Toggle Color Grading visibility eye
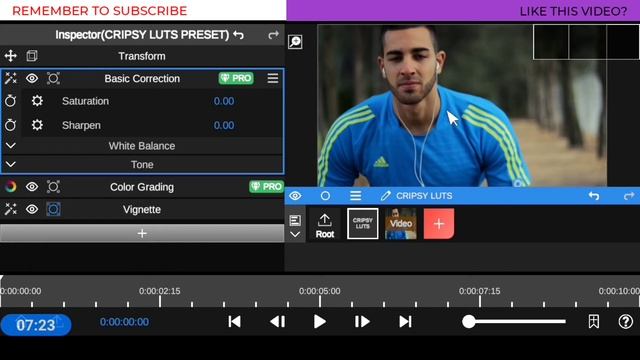Viewport: 640px width, 360px height. tap(32, 187)
